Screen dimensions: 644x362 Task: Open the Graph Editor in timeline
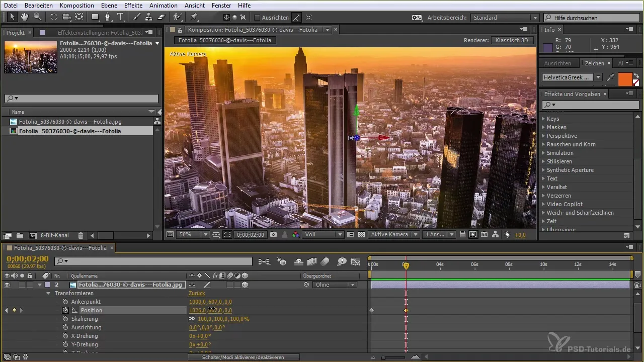[x=356, y=261]
